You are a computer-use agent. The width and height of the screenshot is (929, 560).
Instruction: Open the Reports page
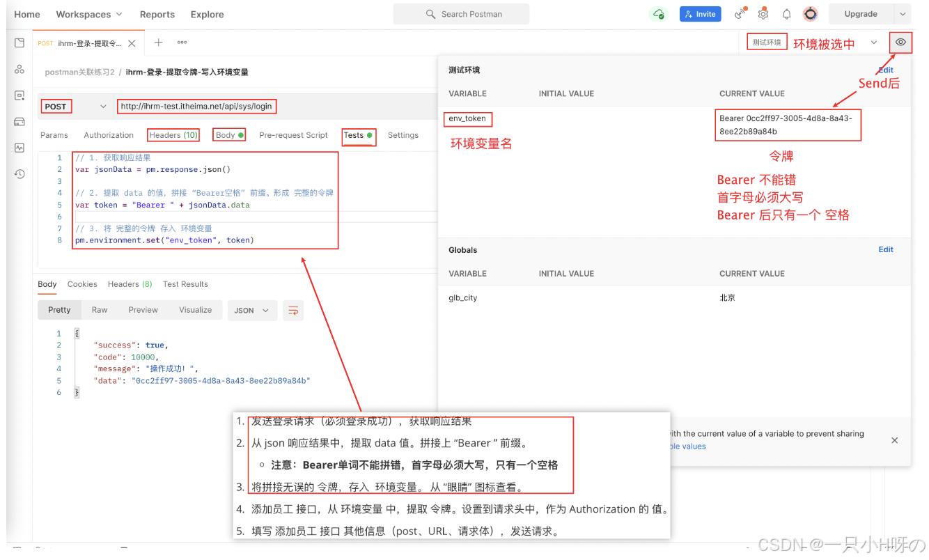(157, 14)
